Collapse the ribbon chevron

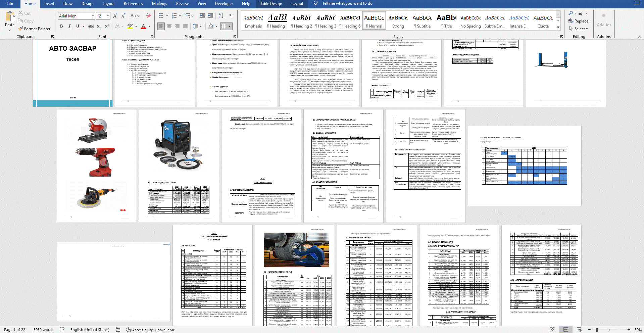tap(640, 37)
